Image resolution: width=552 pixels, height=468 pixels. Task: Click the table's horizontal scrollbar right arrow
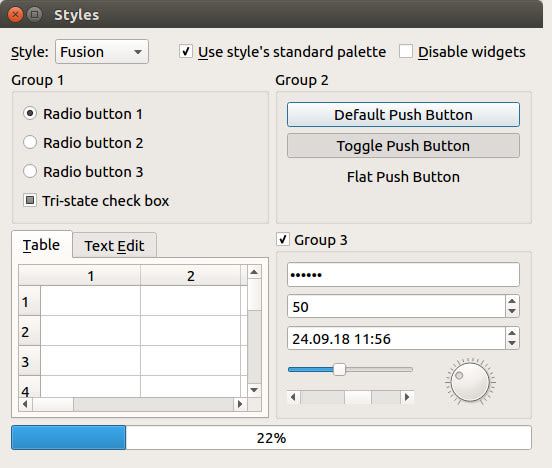(240, 404)
